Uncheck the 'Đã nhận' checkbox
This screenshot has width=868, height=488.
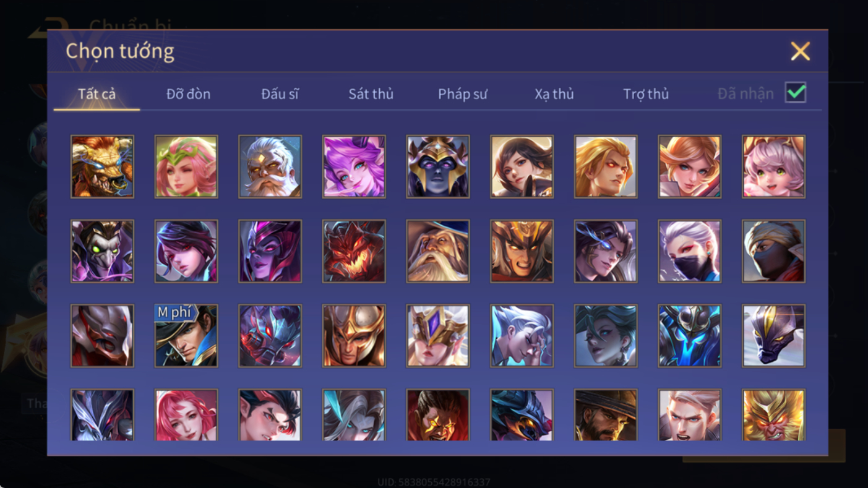[796, 93]
